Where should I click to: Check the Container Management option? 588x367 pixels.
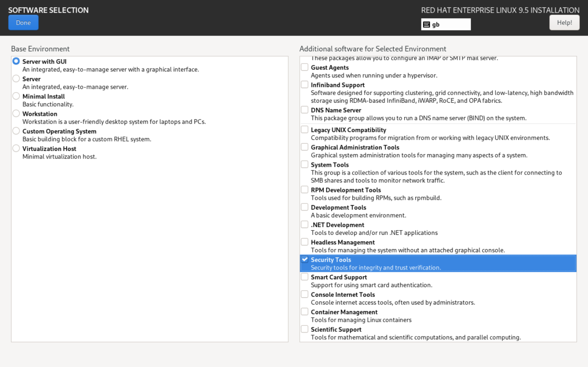[304, 312]
